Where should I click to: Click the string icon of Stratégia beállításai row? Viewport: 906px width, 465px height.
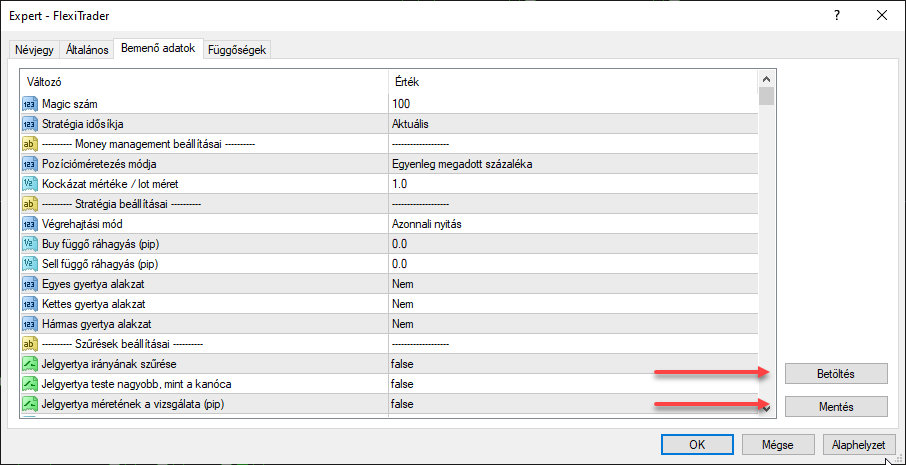click(x=29, y=204)
